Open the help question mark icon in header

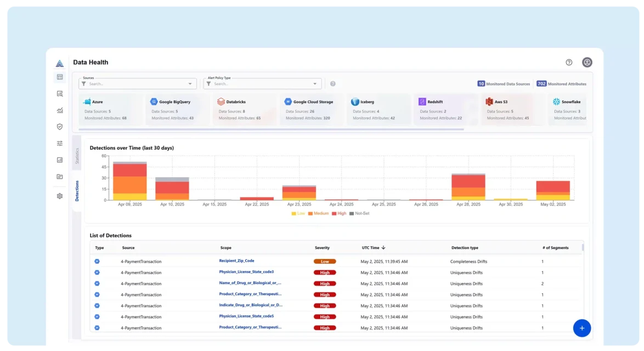[x=569, y=63]
